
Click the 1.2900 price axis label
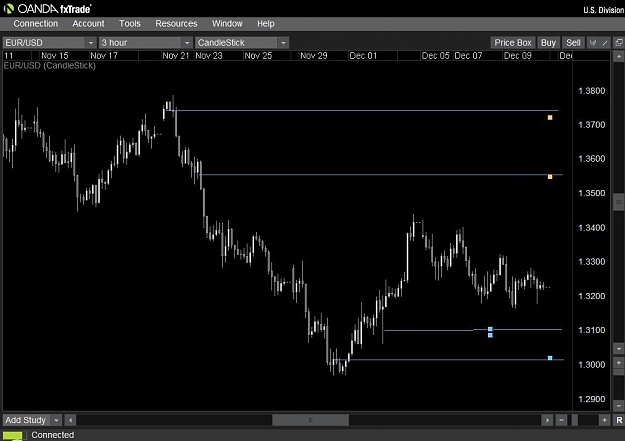point(592,399)
